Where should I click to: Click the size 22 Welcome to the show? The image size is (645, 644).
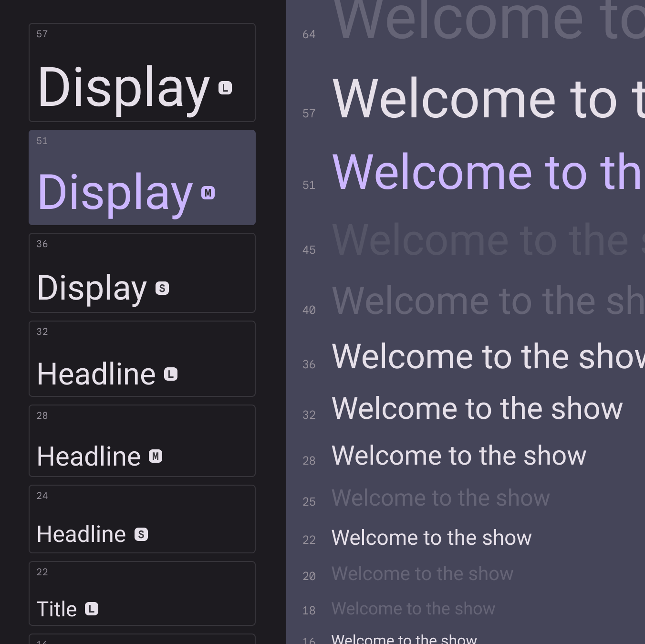click(x=431, y=538)
